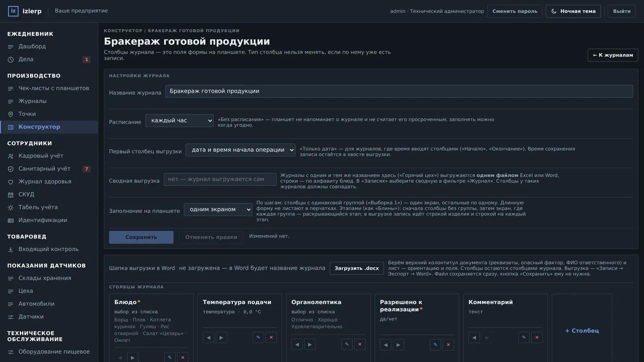Move Температура подачи column right
Image resolution: width=644 pixels, height=362 pixels.
pyautogui.click(x=221, y=337)
